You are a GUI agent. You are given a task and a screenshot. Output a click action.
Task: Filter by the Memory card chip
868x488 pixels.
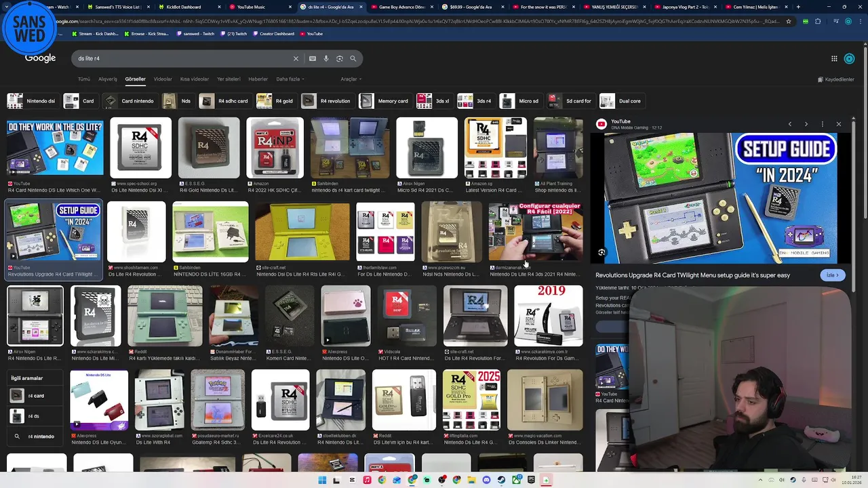click(385, 101)
